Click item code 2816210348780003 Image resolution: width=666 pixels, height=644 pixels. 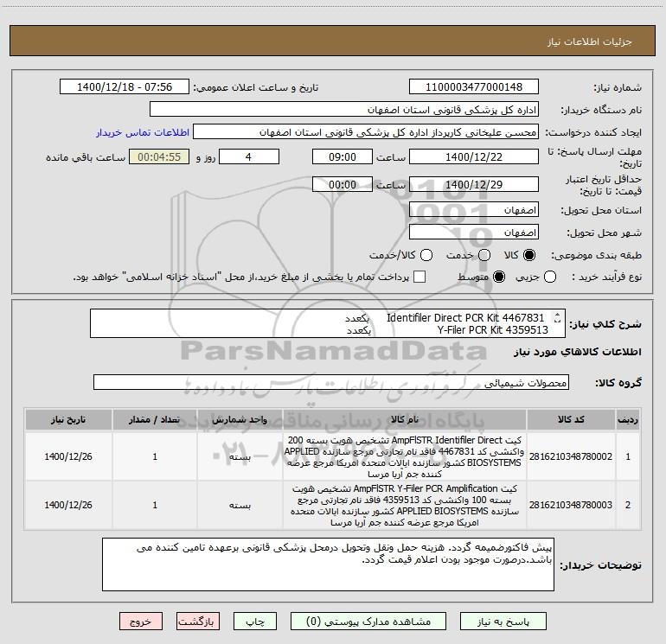click(571, 505)
